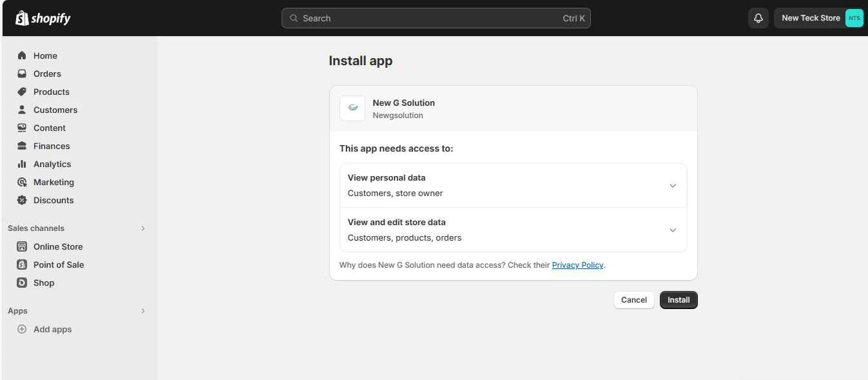The width and height of the screenshot is (868, 380).
Task: Open notifications bell icon
Action: pyautogui.click(x=758, y=18)
